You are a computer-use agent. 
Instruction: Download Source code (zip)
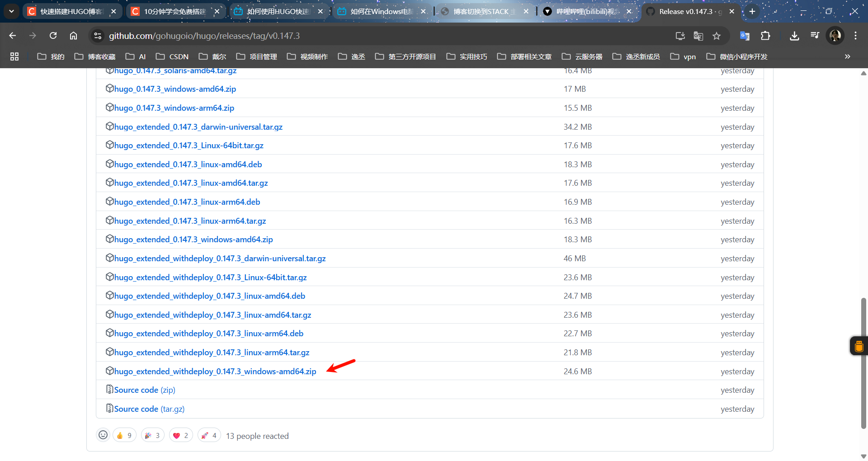(x=145, y=390)
